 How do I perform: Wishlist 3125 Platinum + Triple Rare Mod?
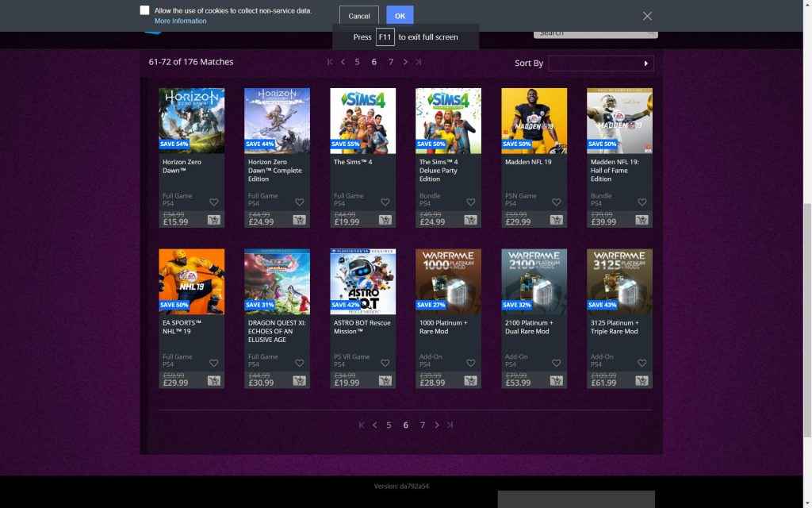pos(642,364)
